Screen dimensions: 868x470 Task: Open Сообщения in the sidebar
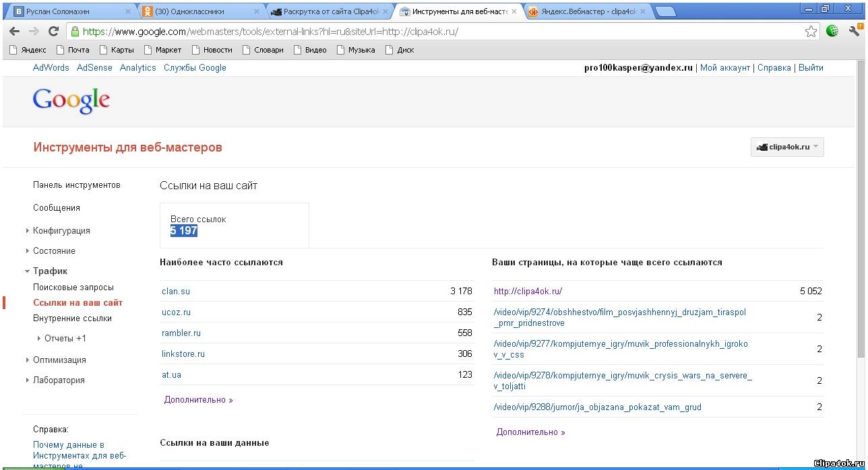coord(57,207)
